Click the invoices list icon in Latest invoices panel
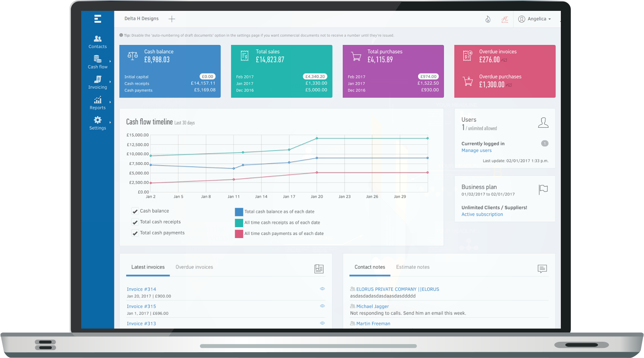 (319, 269)
